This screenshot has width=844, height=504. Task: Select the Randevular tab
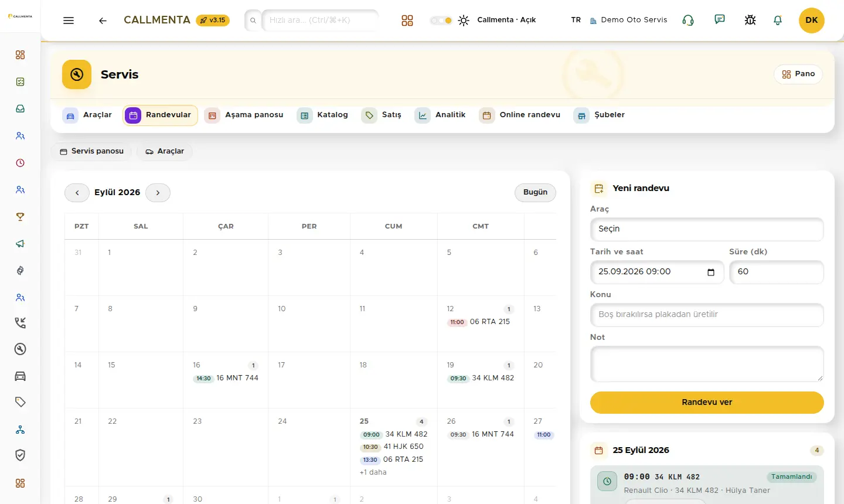tap(160, 115)
